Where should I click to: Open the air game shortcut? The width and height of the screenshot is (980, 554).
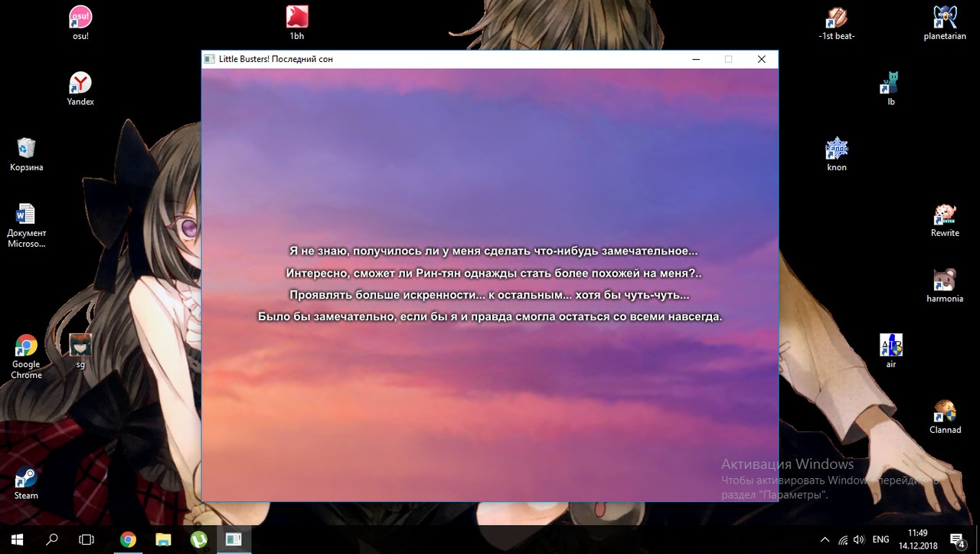(x=890, y=346)
